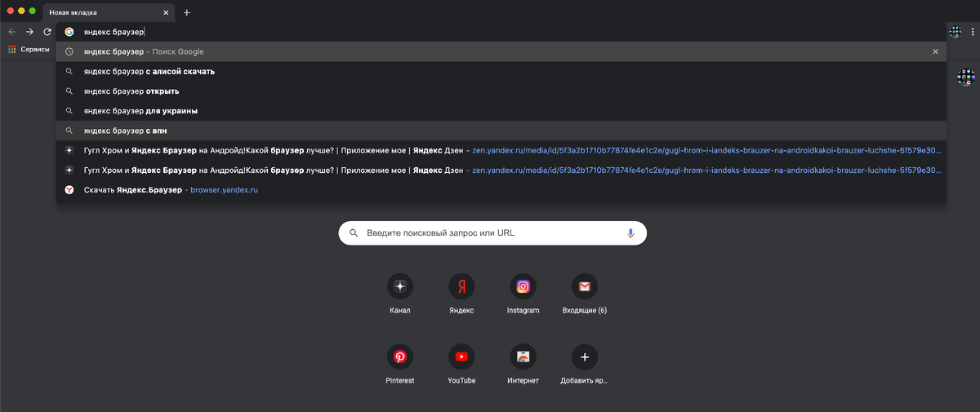
Task: Start voice search with the microphone icon
Action: pyautogui.click(x=630, y=233)
